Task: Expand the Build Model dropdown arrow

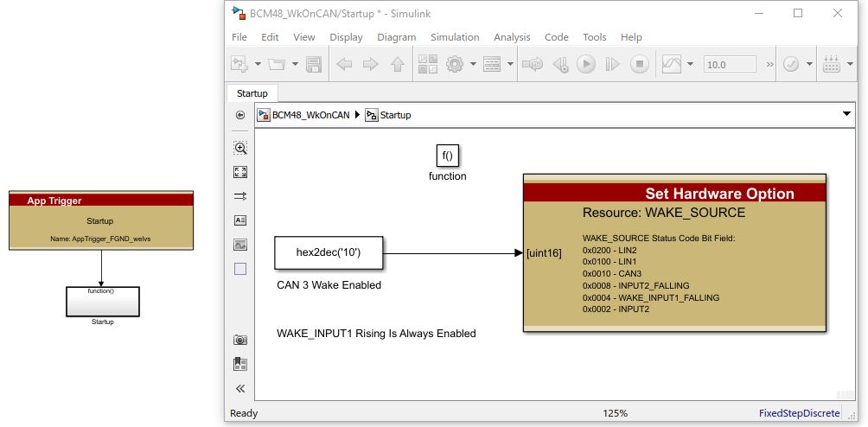Action: (851, 64)
